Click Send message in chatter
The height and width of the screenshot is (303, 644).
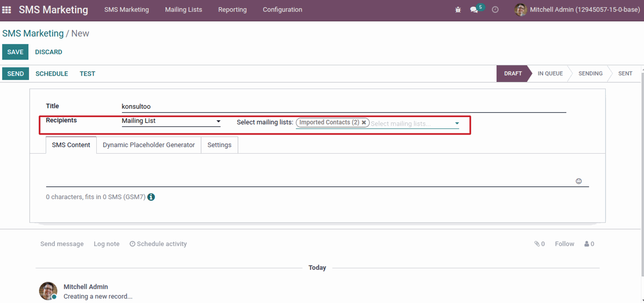click(x=62, y=244)
